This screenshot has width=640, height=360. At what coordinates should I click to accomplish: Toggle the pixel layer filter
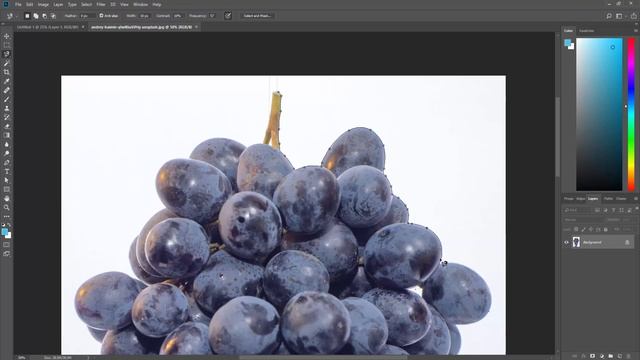597,210
